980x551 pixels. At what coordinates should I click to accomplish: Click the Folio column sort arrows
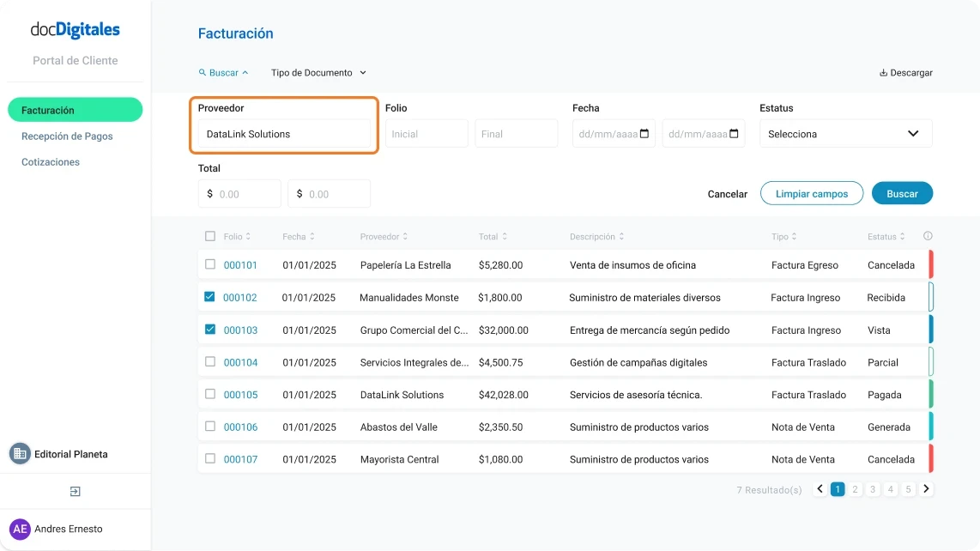click(249, 236)
